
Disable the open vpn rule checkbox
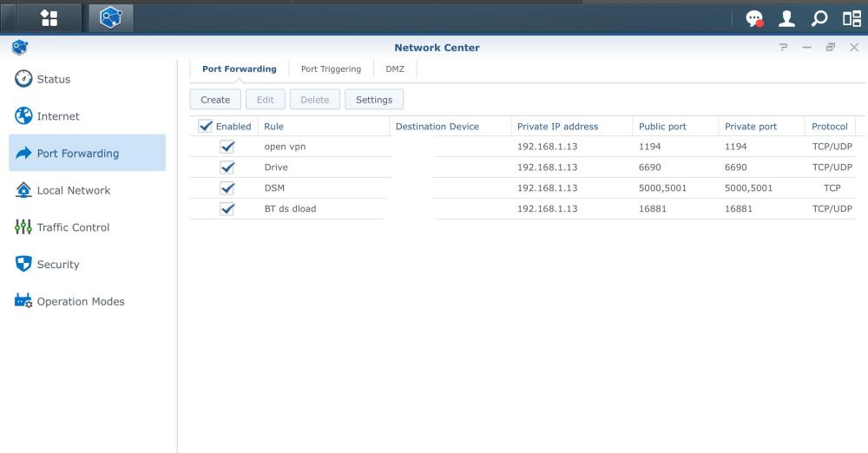point(227,147)
